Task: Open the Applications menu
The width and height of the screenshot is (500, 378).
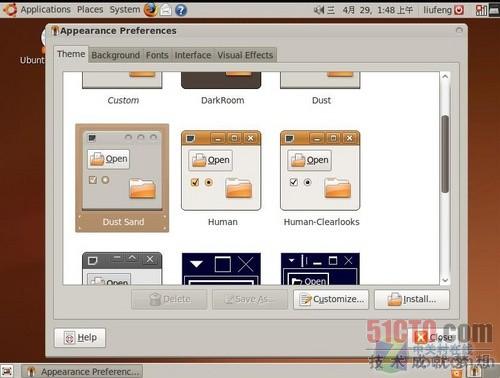Action: coord(46,10)
